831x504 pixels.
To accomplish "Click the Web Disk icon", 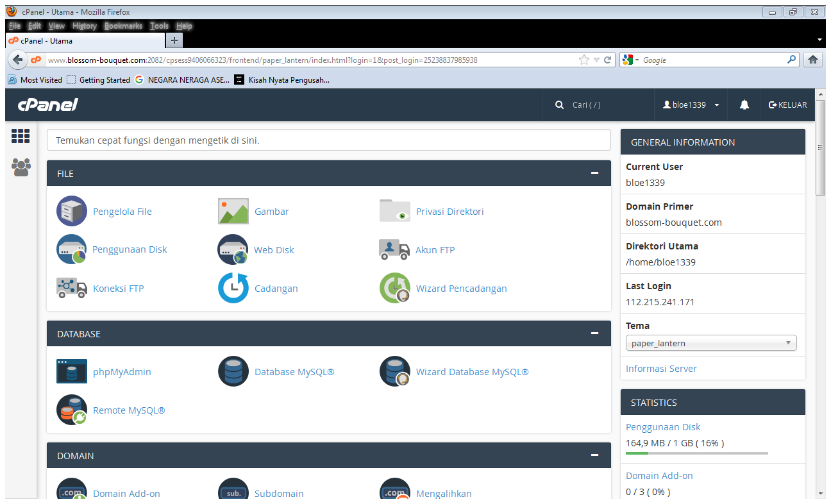I will [233, 249].
